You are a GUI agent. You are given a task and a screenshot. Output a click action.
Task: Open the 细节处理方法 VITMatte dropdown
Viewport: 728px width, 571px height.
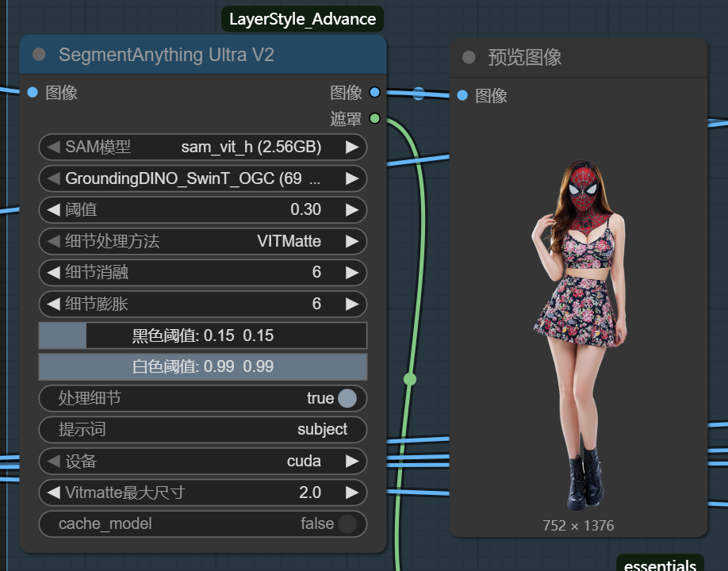(x=203, y=241)
